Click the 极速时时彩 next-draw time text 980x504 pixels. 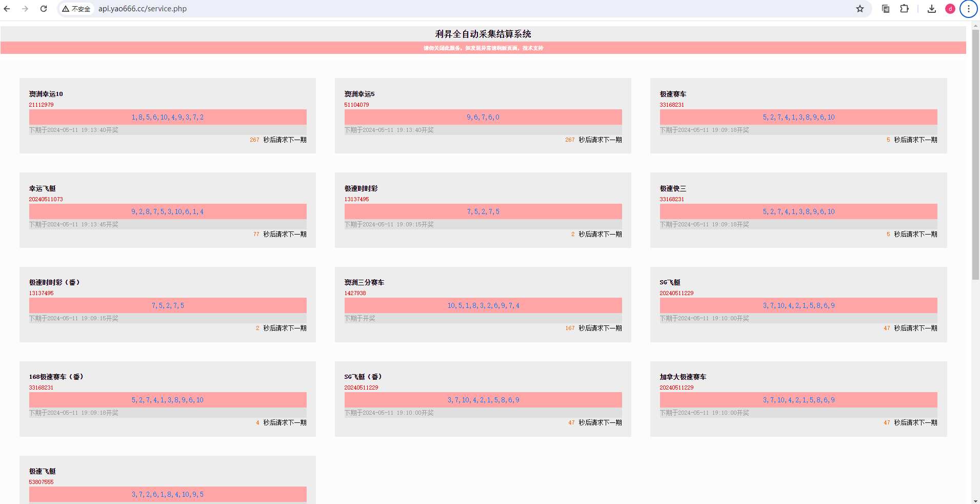click(389, 224)
